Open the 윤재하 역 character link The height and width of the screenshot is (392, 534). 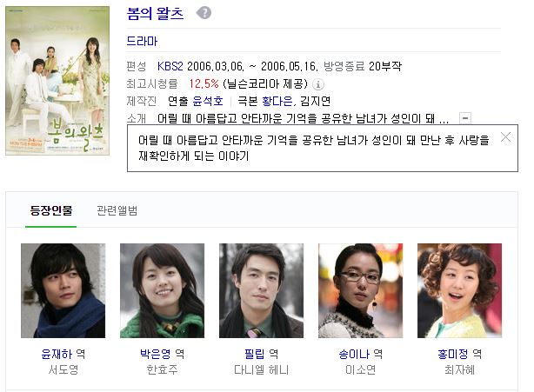pyautogui.click(x=63, y=354)
